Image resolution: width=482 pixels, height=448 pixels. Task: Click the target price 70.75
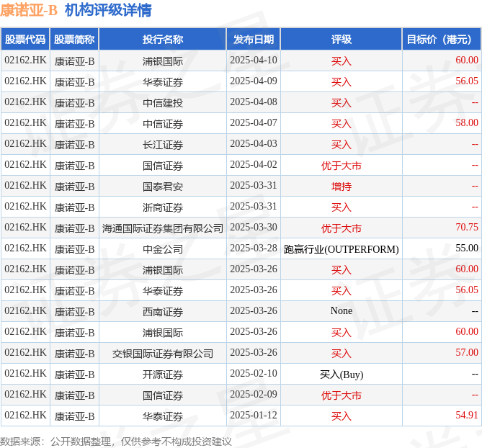(467, 228)
